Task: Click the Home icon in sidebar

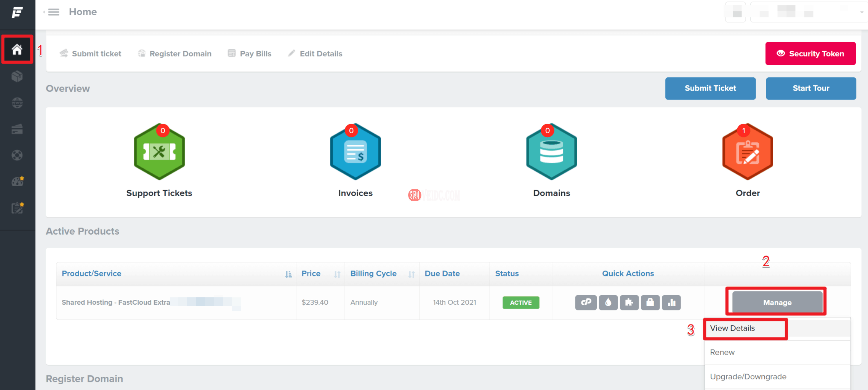Action: 17,50
